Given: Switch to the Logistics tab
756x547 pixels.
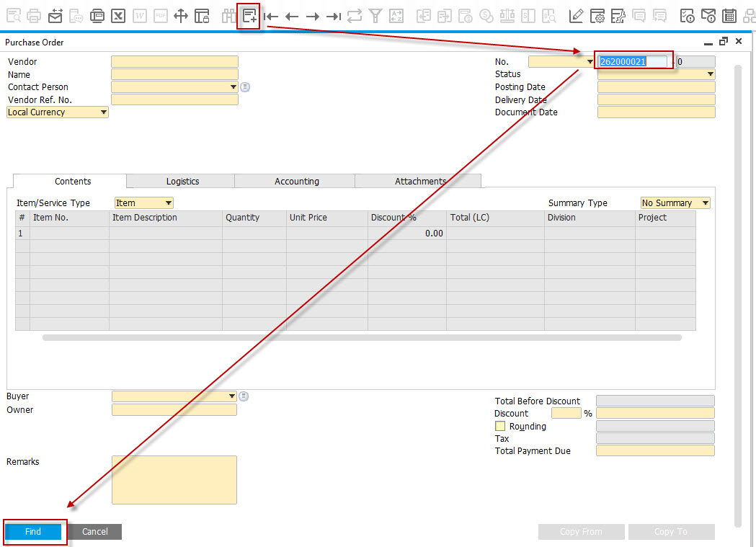Looking at the screenshot, I should tap(182, 181).
